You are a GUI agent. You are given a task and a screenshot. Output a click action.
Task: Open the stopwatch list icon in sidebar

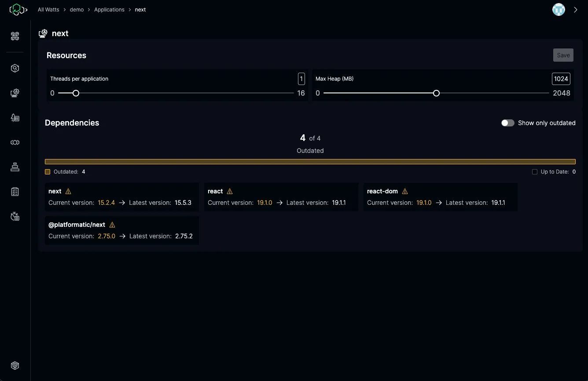[15, 216]
